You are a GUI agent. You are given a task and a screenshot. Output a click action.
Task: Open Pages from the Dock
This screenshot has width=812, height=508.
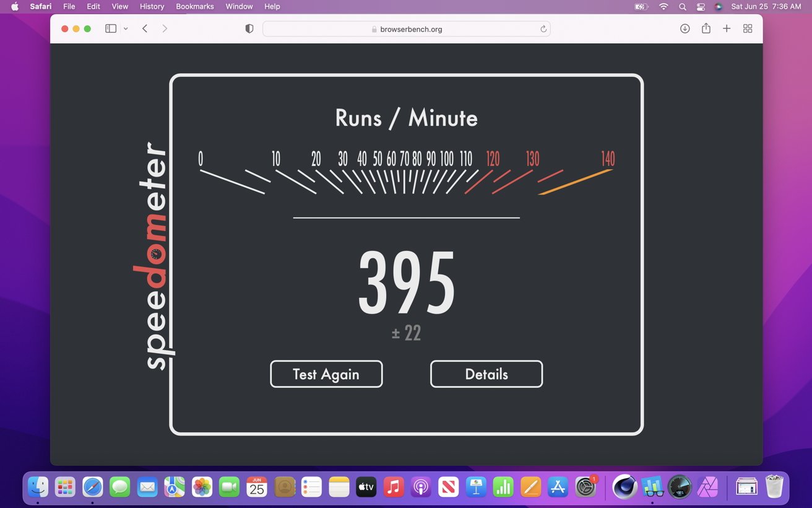pos(530,487)
